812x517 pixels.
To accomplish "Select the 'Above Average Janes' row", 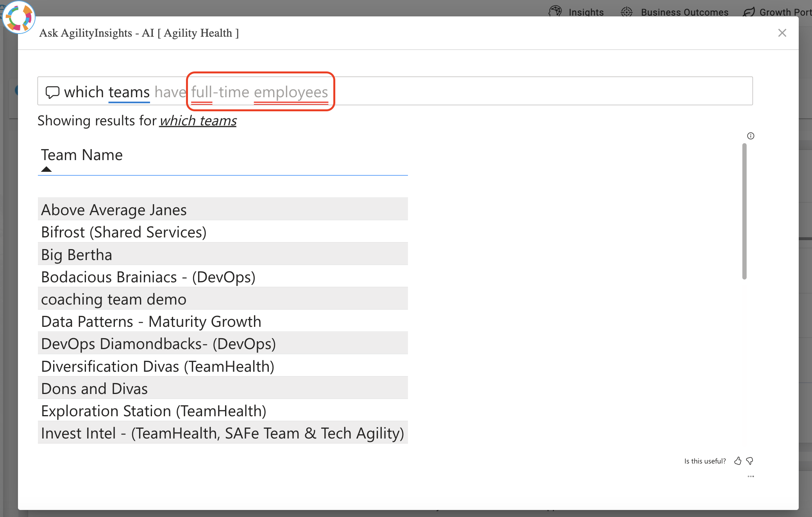I will (x=223, y=209).
